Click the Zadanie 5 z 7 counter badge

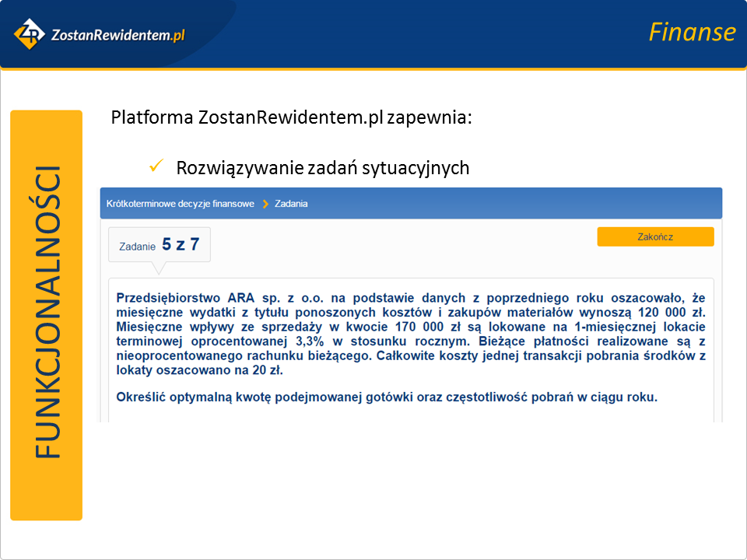click(x=160, y=245)
